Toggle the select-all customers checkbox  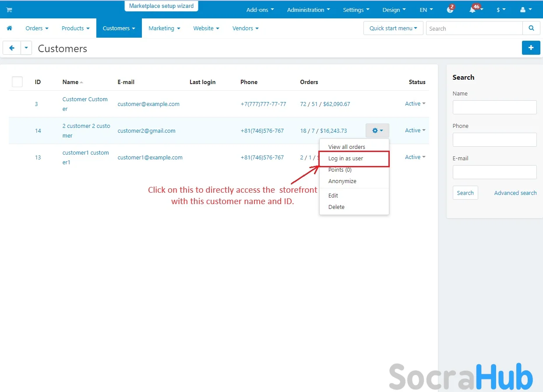click(x=18, y=82)
